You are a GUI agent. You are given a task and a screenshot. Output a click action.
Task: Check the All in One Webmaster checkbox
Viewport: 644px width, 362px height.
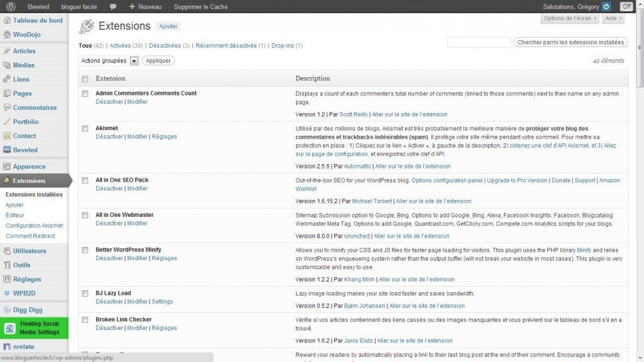click(85, 215)
